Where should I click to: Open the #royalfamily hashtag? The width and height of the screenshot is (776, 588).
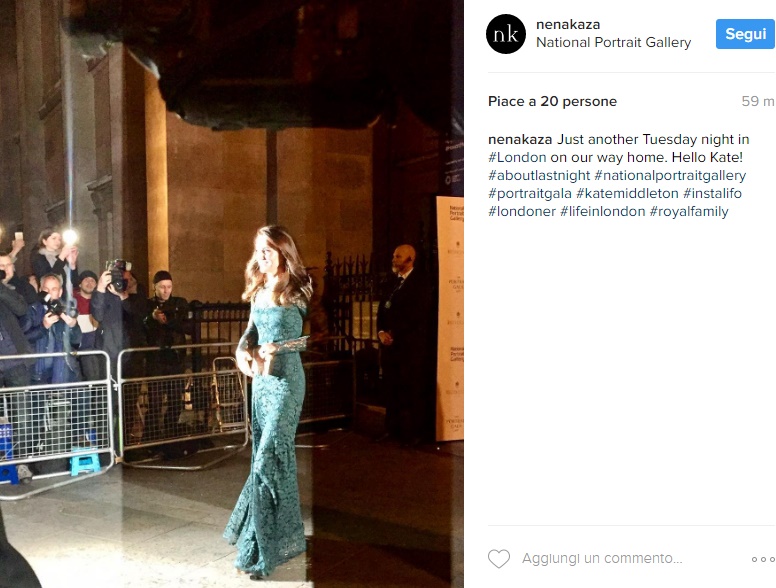click(689, 211)
